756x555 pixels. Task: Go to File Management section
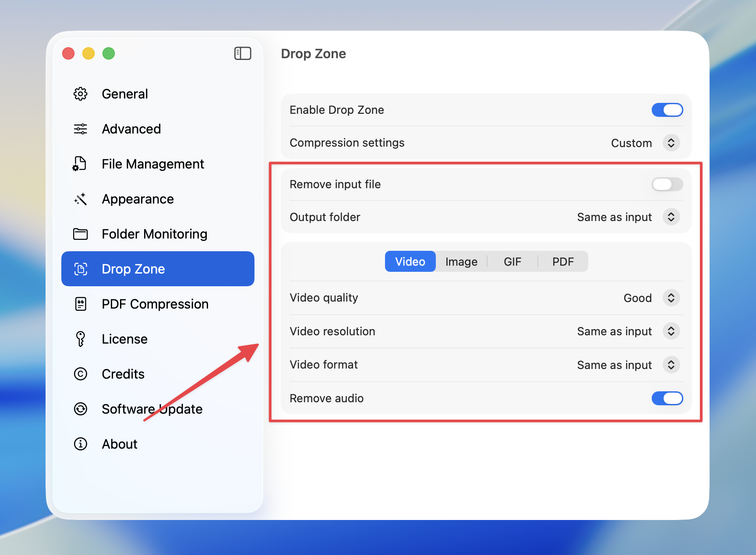coord(158,164)
